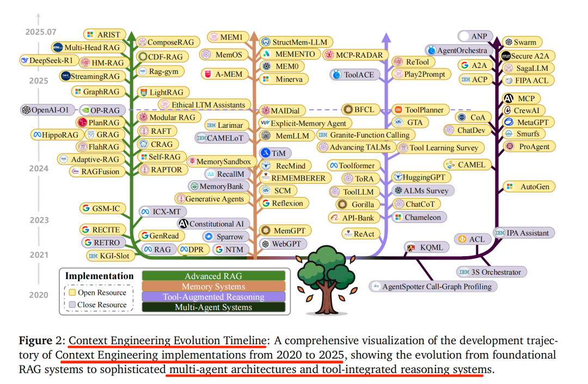The image size is (588, 384).
Task: Click the Google logo in the GenRead label
Action: pyautogui.click(x=144, y=236)
